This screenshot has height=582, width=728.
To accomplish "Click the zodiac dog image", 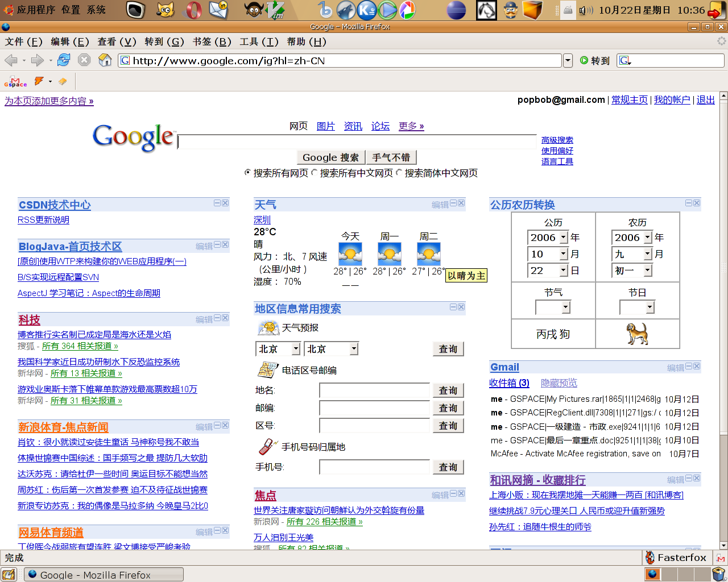I will point(638,334).
